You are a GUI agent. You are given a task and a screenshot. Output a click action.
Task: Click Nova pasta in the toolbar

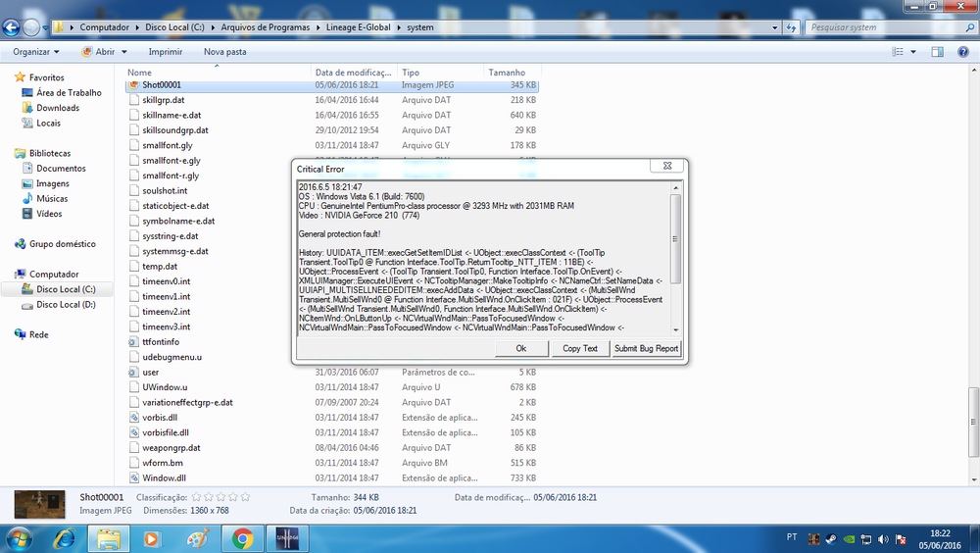click(224, 51)
